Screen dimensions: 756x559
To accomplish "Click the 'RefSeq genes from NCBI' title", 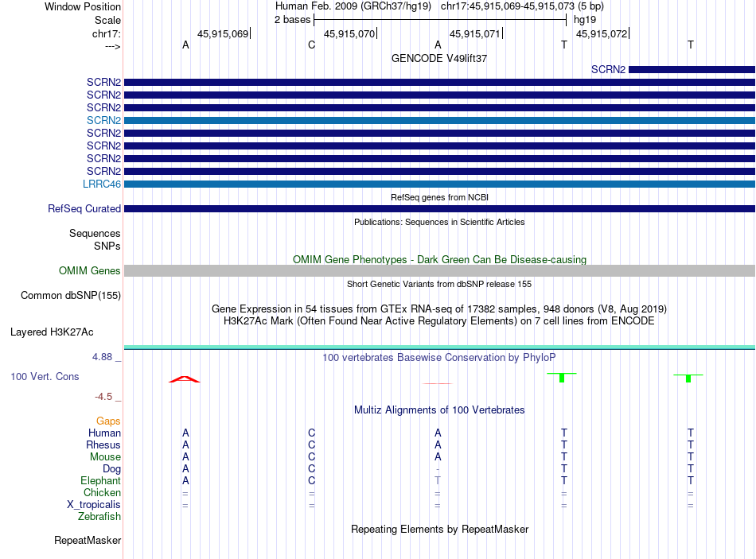I will tap(439, 197).
